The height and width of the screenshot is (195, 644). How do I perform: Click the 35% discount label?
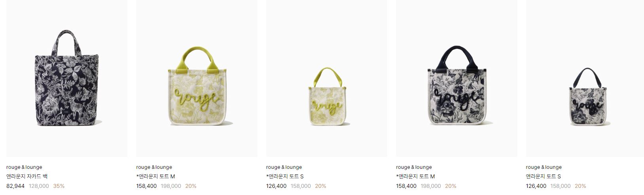point(59,186)
